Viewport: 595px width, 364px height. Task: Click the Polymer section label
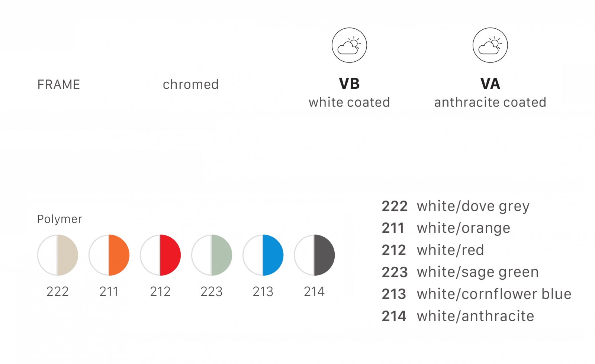pos(59,219)
